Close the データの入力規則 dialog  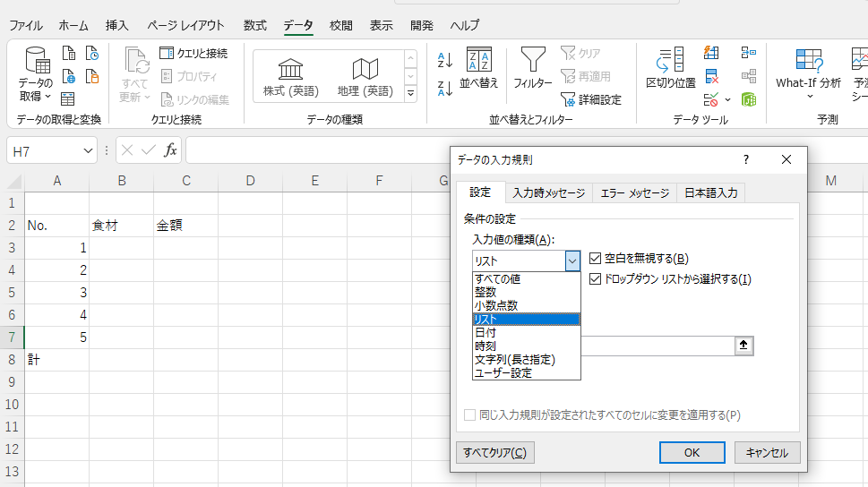tap(786, 159)
